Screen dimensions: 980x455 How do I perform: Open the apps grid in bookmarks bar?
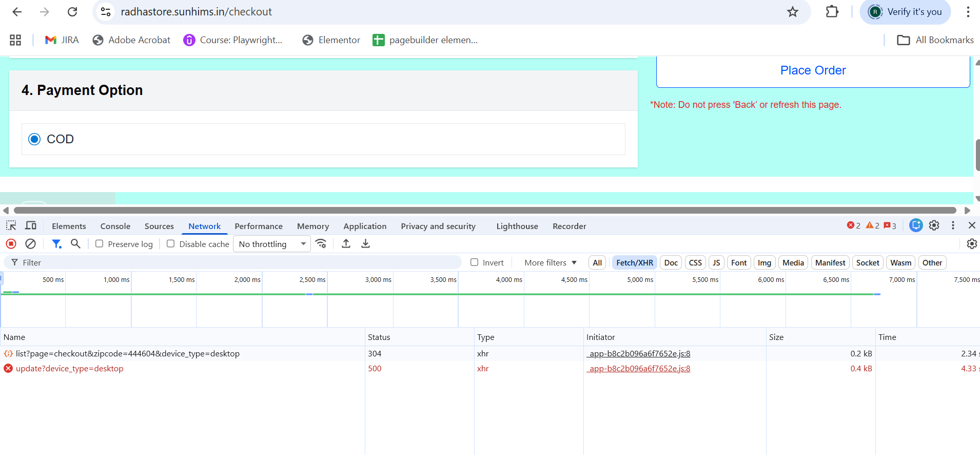click(x=15, y=40)
